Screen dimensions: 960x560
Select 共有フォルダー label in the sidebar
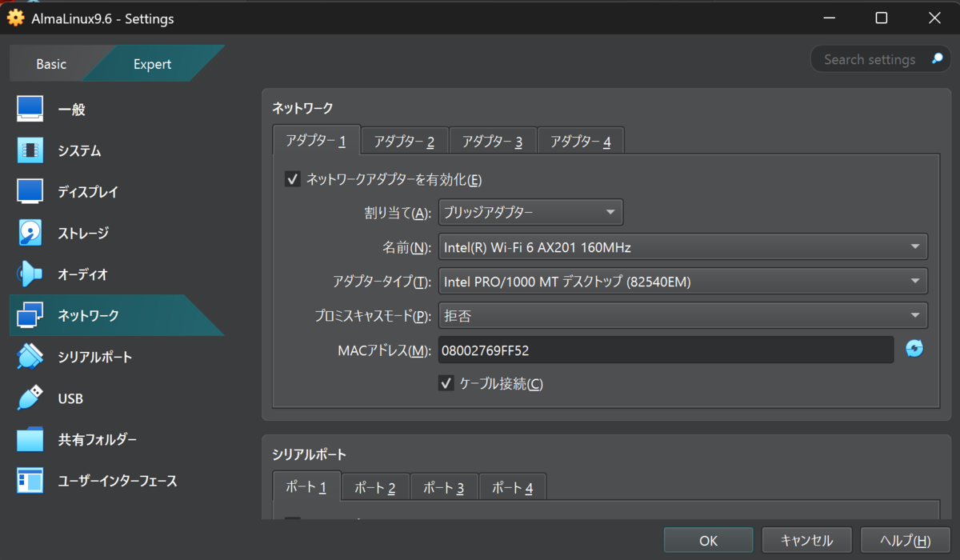pyautogui.click(x=98, y=440)
